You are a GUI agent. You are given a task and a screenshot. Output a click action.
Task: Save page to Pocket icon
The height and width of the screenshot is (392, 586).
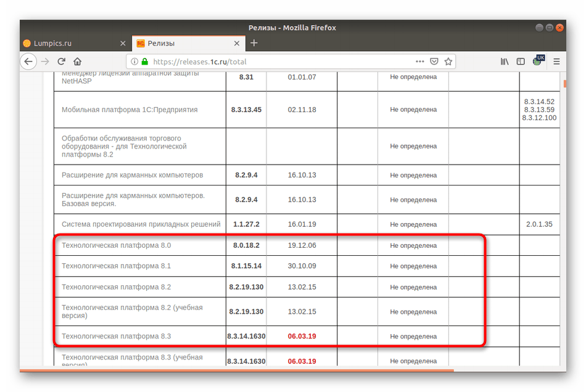(x=434, y=62)
